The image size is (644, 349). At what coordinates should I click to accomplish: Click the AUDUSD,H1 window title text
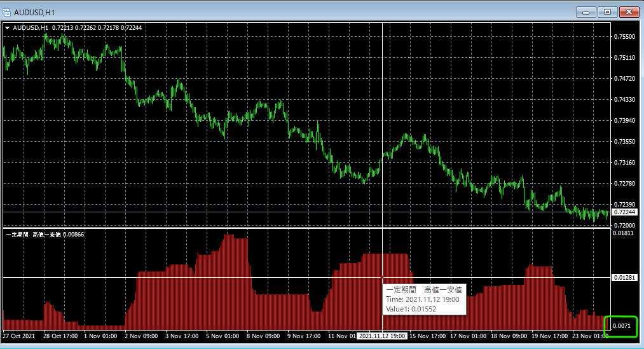tap(34, 11)
